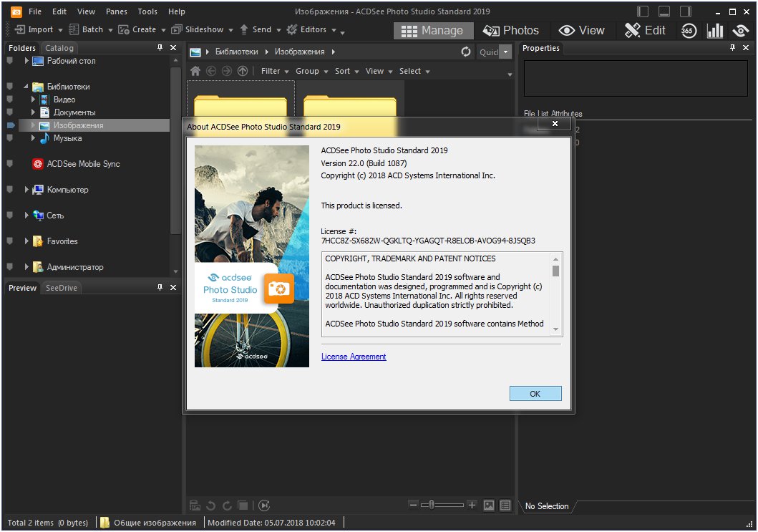The image size is (758, 532).
Task: Open the Filter dropdown
Action: (x=275, y=71)
